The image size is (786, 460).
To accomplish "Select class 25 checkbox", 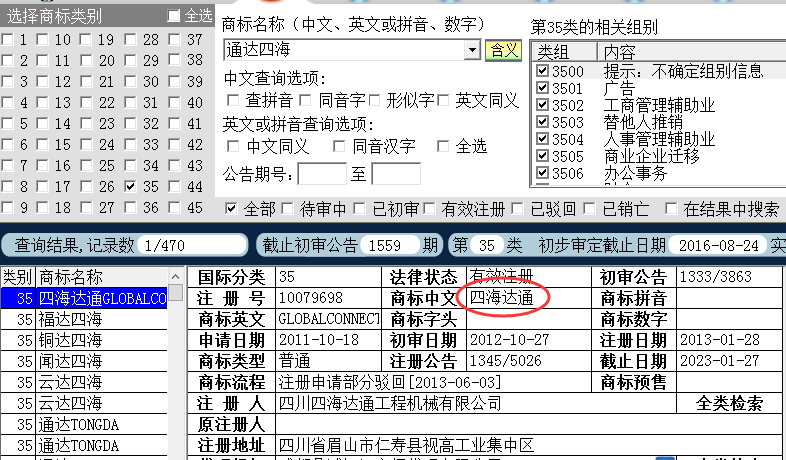I will (86, 165).
